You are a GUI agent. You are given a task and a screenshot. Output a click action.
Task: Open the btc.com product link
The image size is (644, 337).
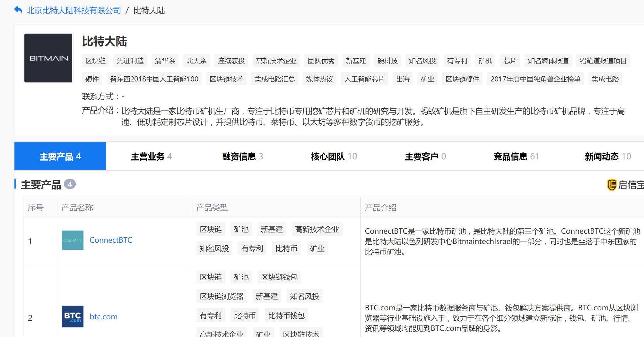click(103, 317)
